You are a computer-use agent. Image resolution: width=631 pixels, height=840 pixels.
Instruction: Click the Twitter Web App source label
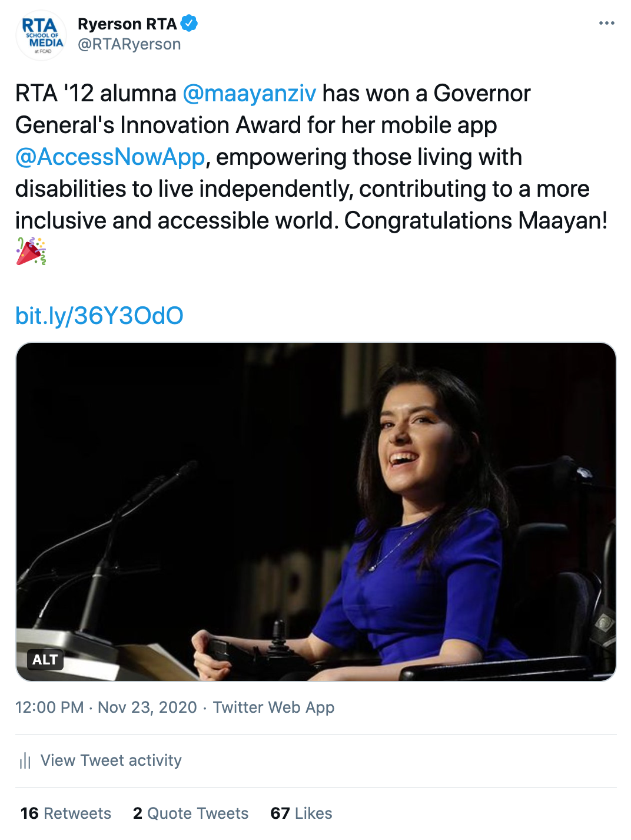point(273,707)
